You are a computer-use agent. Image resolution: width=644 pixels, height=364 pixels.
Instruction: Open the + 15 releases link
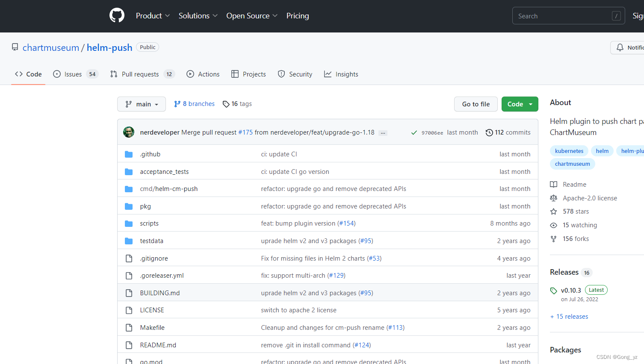pos(569,317)
